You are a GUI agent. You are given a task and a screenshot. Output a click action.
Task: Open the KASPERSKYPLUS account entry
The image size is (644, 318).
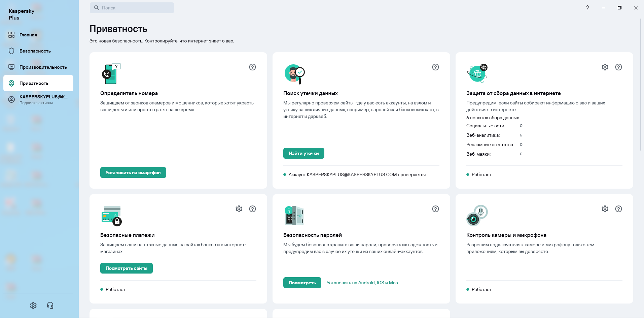[38, 99]
